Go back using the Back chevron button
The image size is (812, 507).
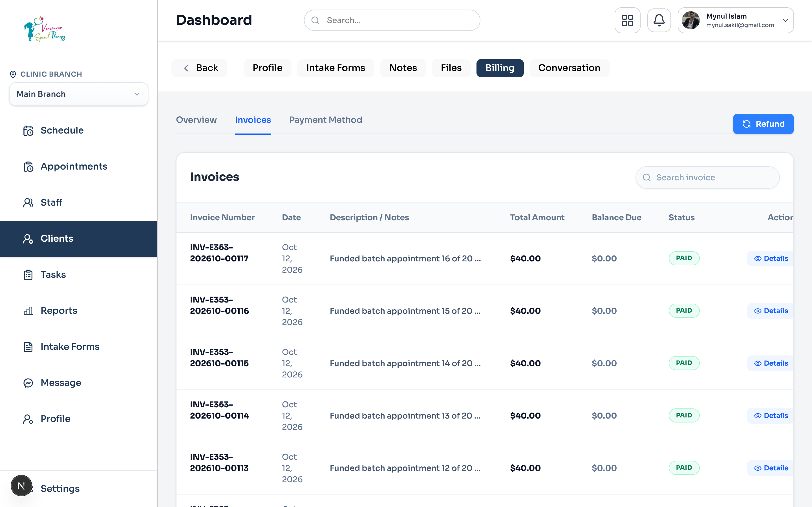coord(199,68)
